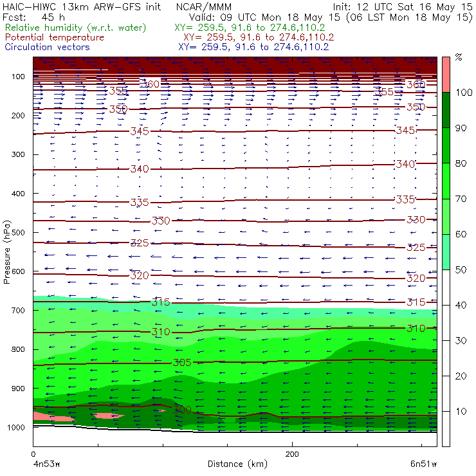Click the left '345' contour label
Screen dimensions: 476x476
(x=140, y=131)
